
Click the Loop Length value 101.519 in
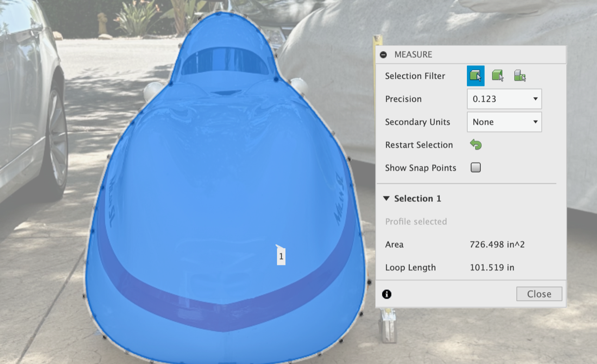click(x=492, y=268)
